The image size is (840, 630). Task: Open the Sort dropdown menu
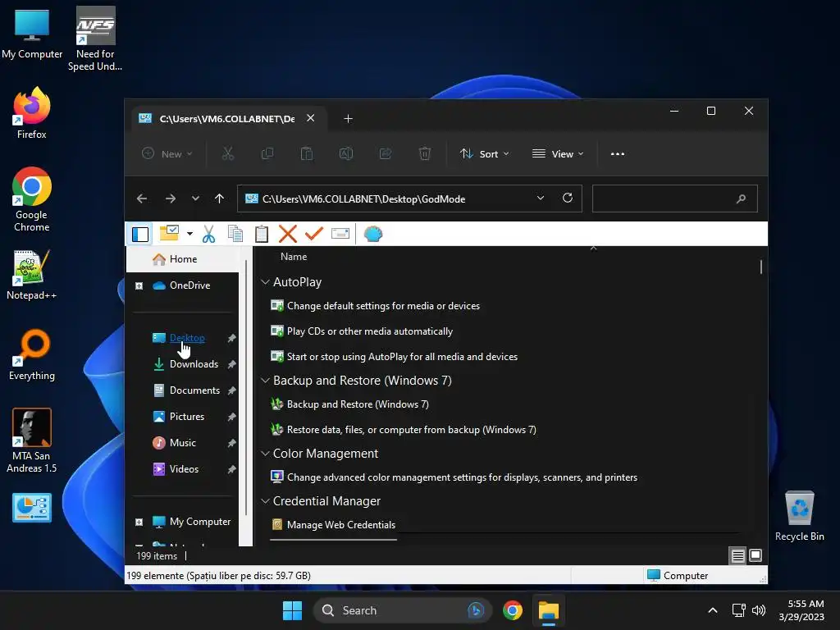point(484,153)
